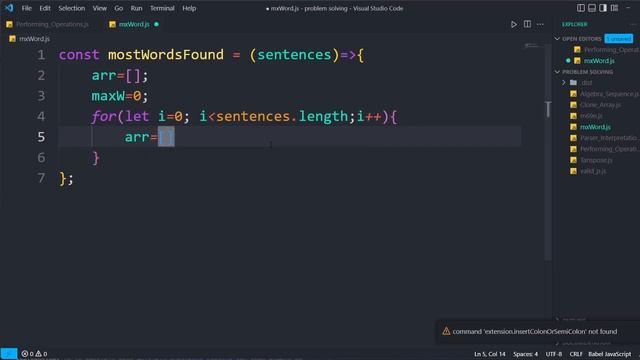Select mxWord.js in Open Editors list
Image resolution: width=640 pixels, height=360 pixels.
pyautogui.click(x=599, y=61)
